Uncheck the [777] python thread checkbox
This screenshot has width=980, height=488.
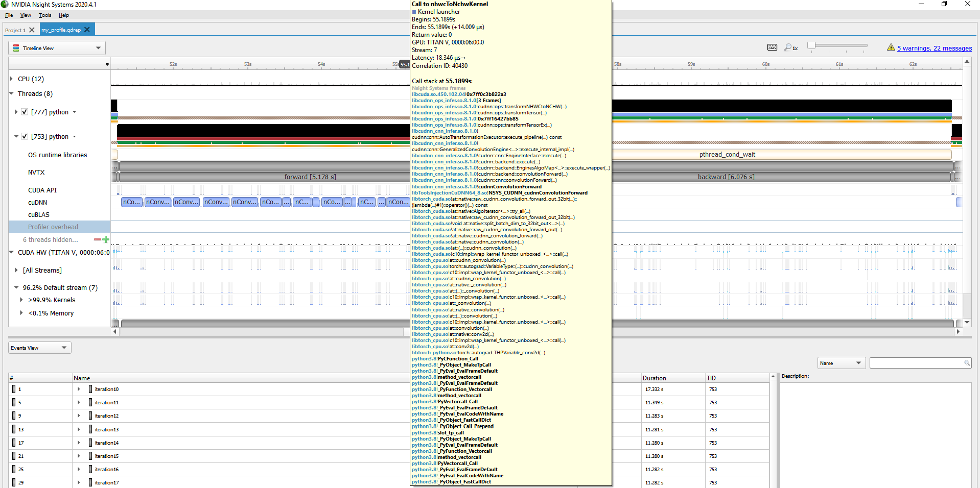pyautogui.click(x=25, y=112)
